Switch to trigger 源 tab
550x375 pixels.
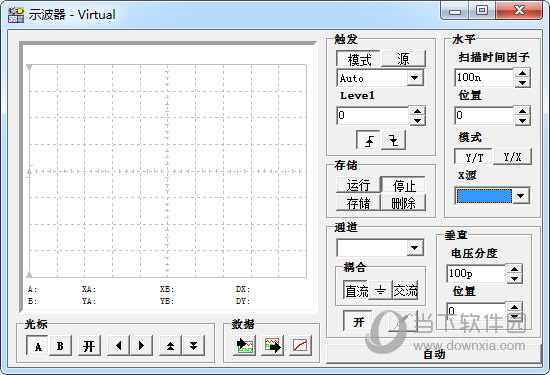[x=403, y=59]
